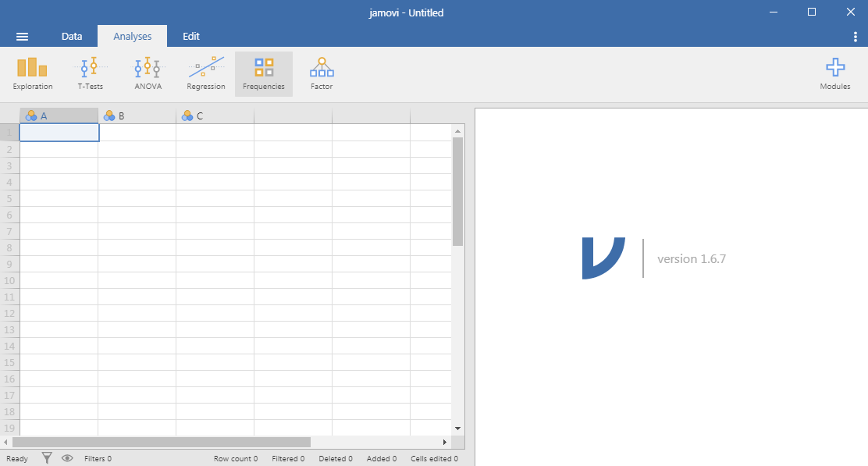Screen dimensions: 868x466
Task: Click the scroll left arrow
Action: (x=5, y=443)
